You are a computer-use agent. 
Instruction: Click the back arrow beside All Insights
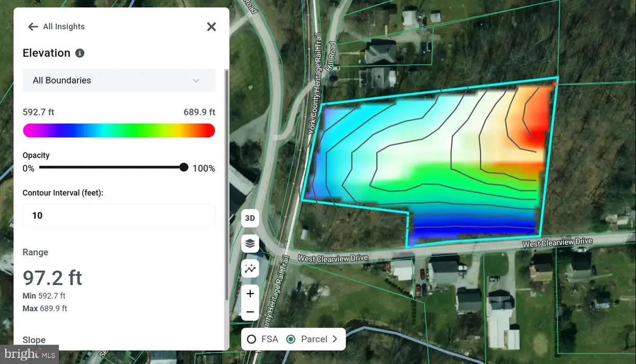[33, 26]
